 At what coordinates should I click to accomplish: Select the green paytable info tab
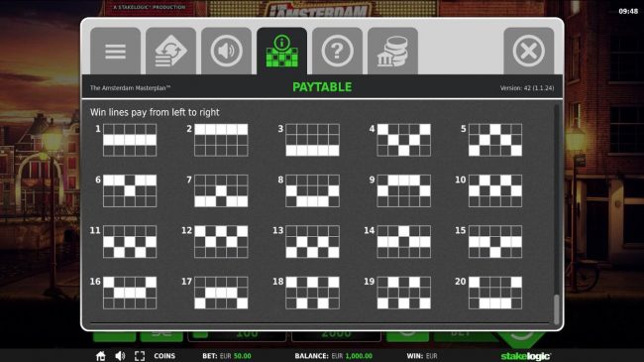[281, 51]
